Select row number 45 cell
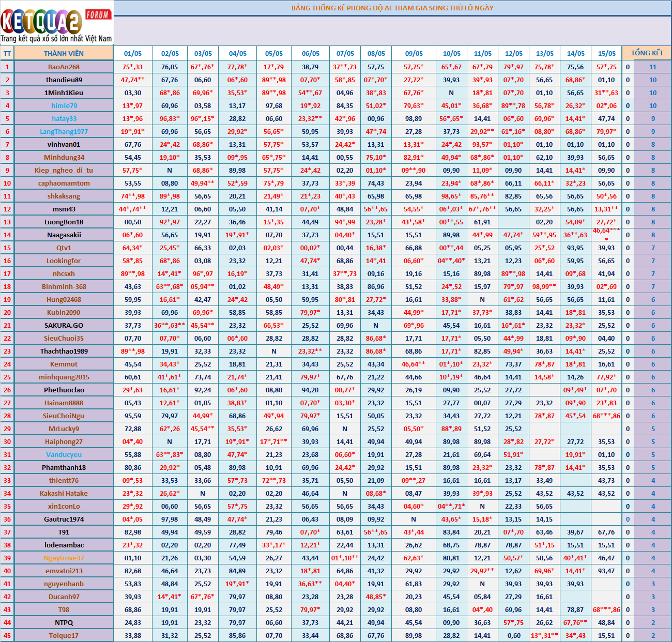Viewport: 672px width, 642px height. [x=7, y=635]
